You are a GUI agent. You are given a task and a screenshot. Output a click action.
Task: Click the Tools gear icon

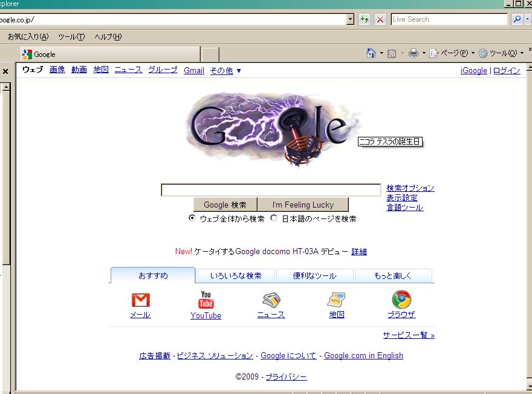(x=483, y=53)
